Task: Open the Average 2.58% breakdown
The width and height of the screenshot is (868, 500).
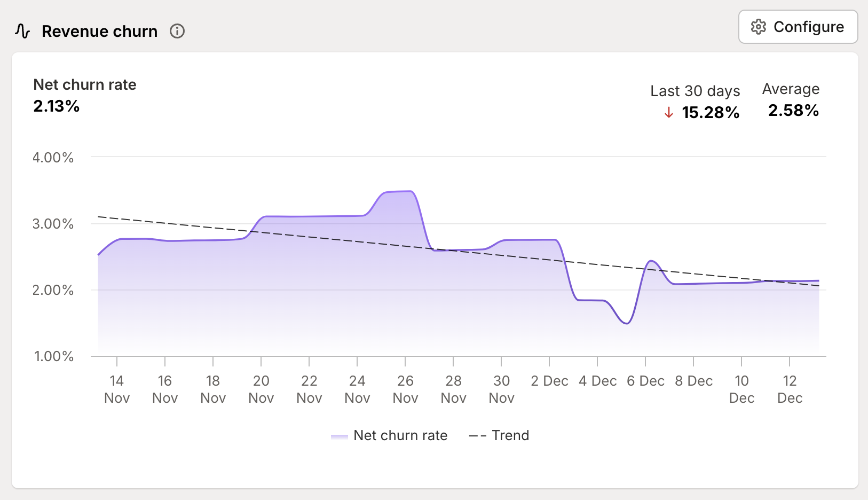Action: pyautogui.click(x=793, y=111)
